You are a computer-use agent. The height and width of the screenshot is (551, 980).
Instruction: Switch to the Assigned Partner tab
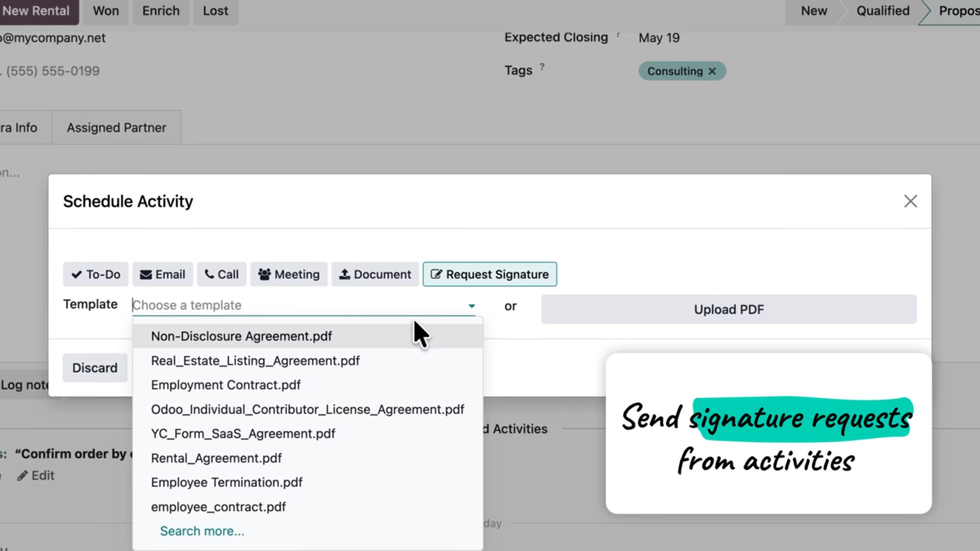coord(116,128)
